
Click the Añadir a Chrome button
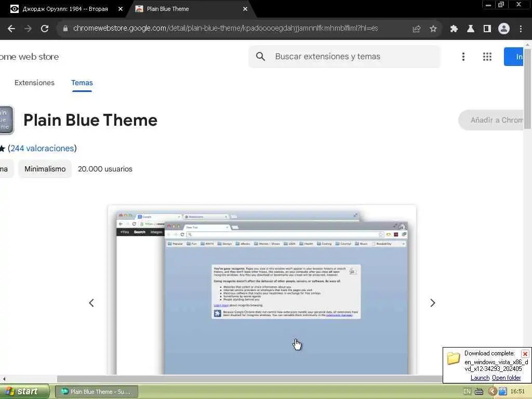click(x=491, y=120)
